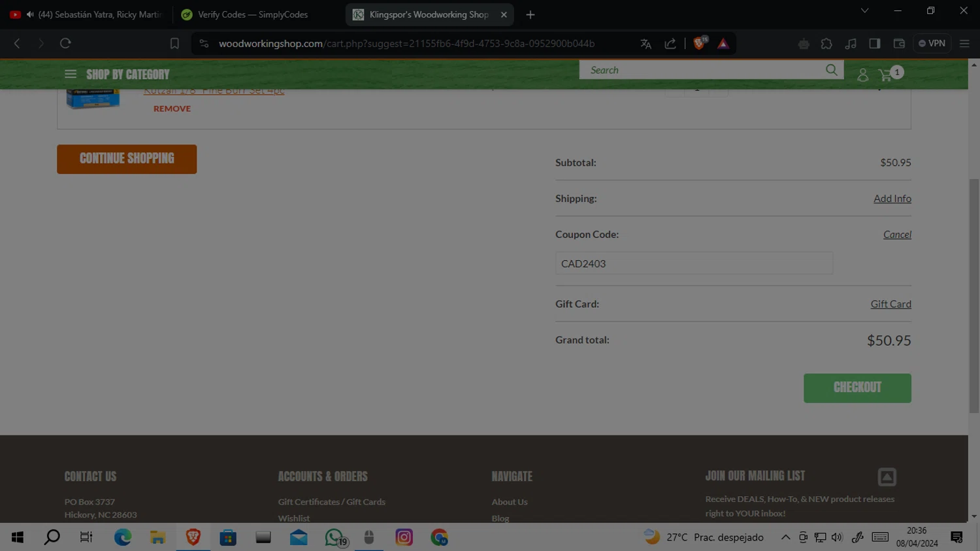Open Task View on taskbar
The image size is (980, 551).
point(86,537)
